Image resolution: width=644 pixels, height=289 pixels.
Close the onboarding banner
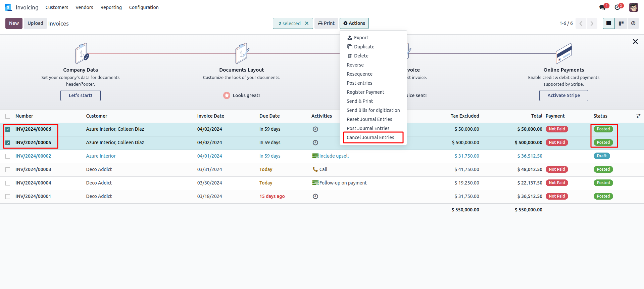[x=635, y=42]
